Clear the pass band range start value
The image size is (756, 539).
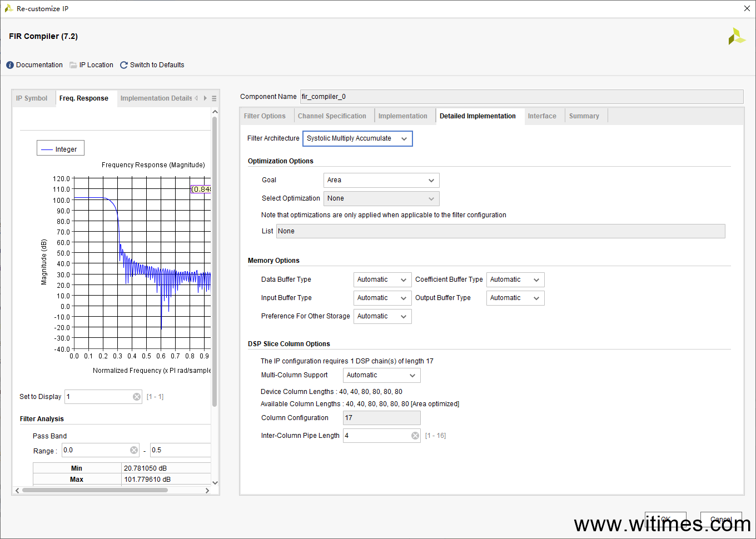coord(134,450)
